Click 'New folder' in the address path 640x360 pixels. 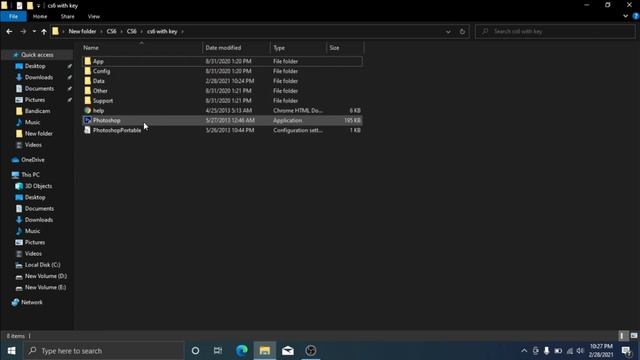(82, 31)
